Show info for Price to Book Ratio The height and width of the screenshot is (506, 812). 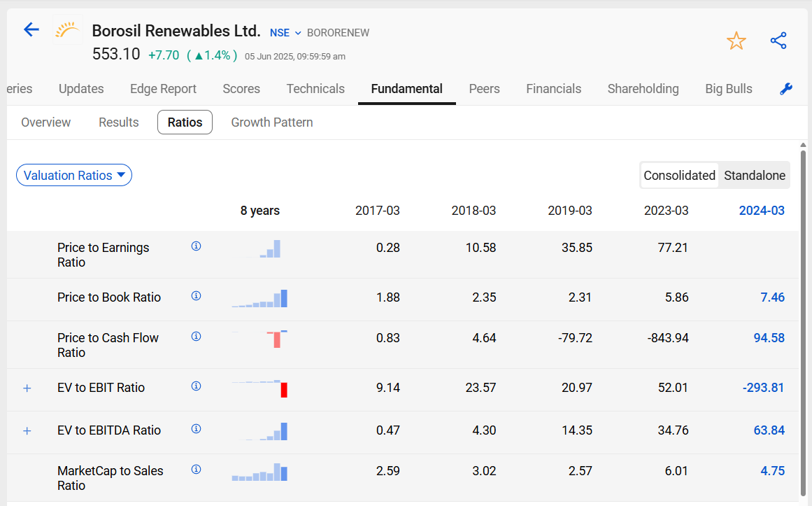coord(197,296)
